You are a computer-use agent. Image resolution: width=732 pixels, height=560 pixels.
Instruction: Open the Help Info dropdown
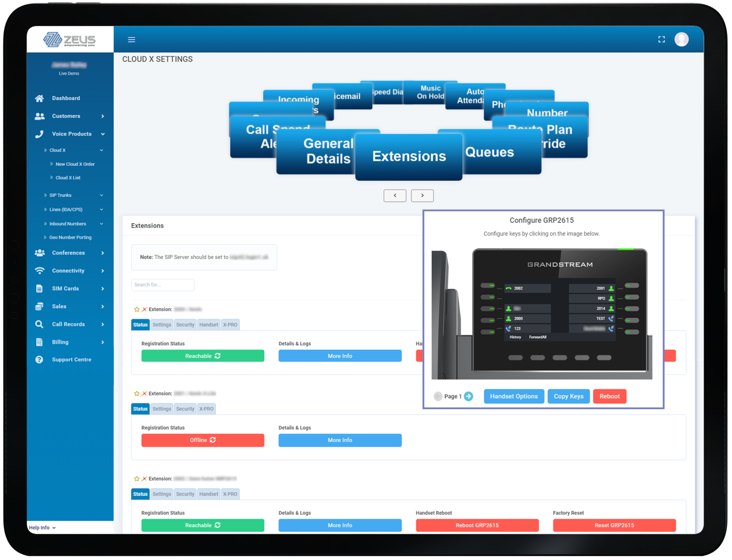tap(42, 528)
